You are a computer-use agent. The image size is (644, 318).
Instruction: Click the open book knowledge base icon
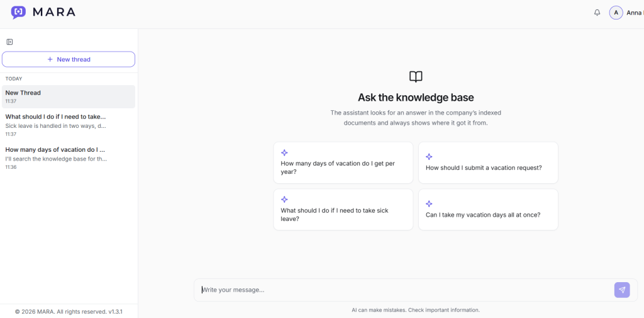[416, 77]
